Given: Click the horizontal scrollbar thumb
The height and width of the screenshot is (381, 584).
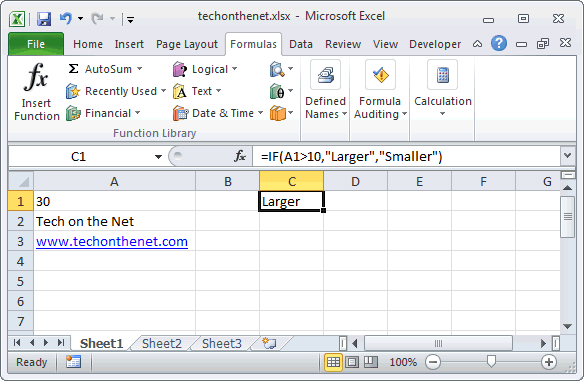Looking at the screenshot, I should (x=438, y=343).
